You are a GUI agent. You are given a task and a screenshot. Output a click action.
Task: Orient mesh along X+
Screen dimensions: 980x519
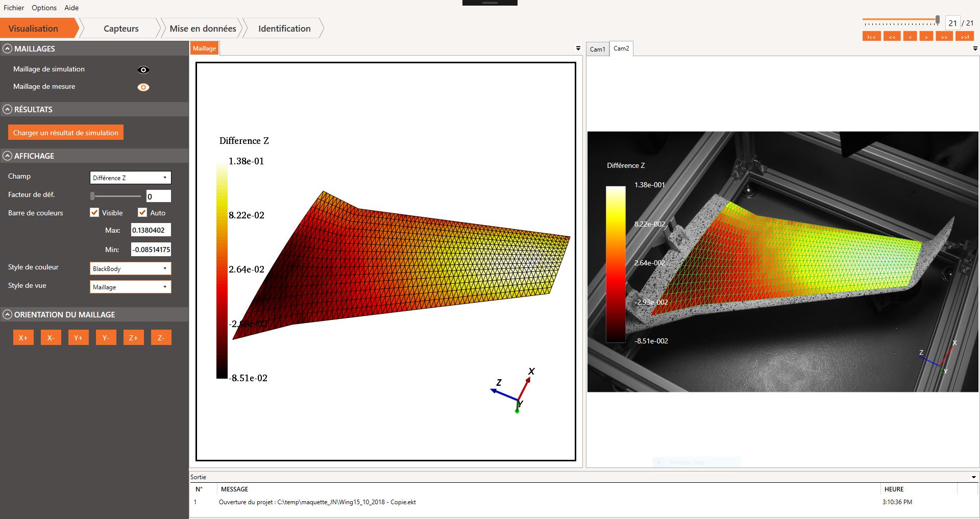[x=23, y=337]
